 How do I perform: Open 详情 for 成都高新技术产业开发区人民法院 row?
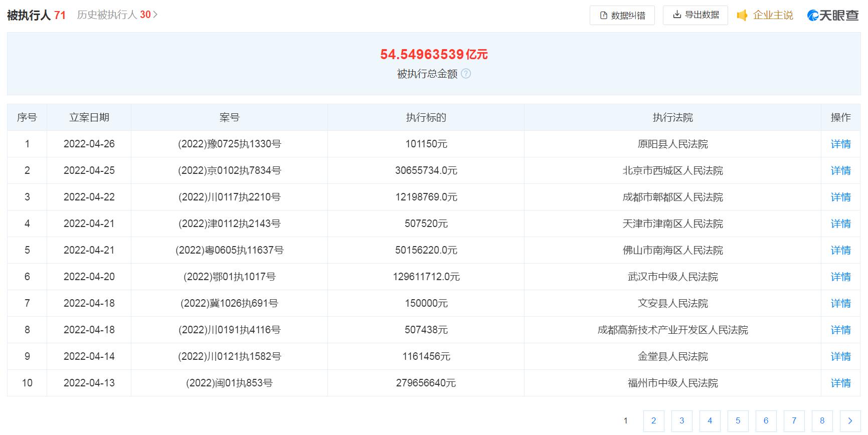841,330
